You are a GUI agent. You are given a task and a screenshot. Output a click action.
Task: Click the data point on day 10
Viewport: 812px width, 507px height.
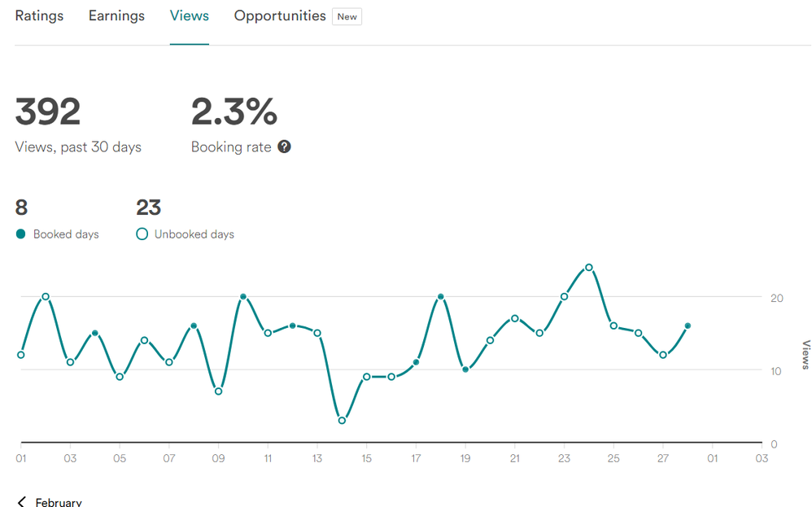[x=243, y=297]
